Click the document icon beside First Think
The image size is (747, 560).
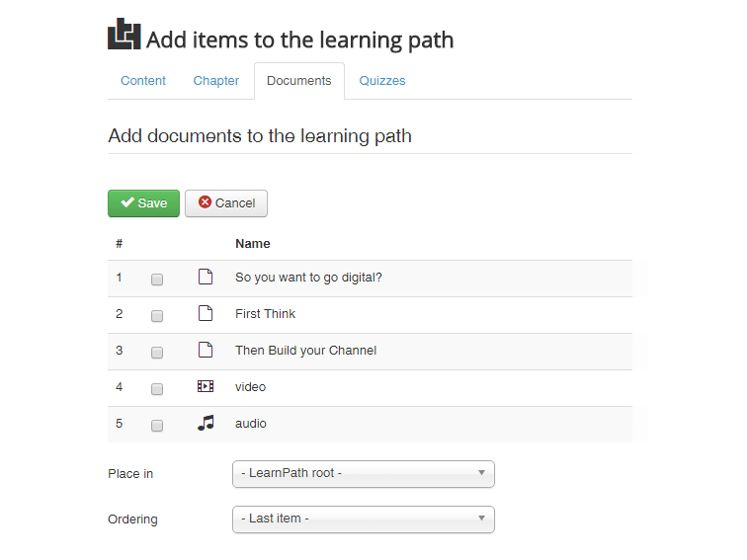point(206,313)
